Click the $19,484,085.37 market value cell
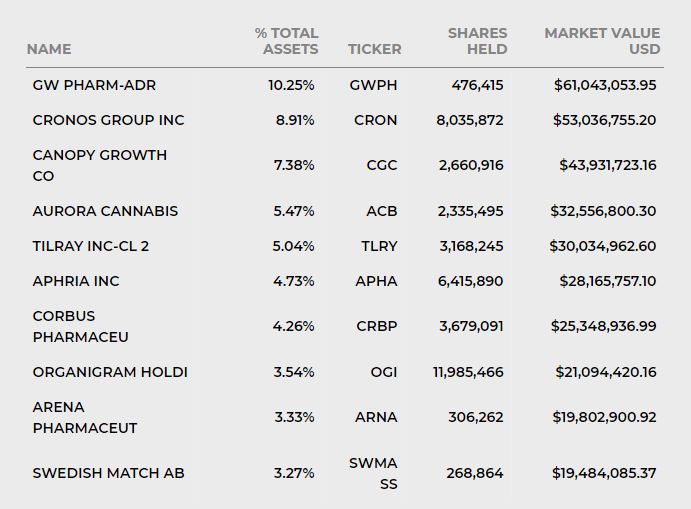Viewport: 691px width, 509px height. [x=604, y=473]
